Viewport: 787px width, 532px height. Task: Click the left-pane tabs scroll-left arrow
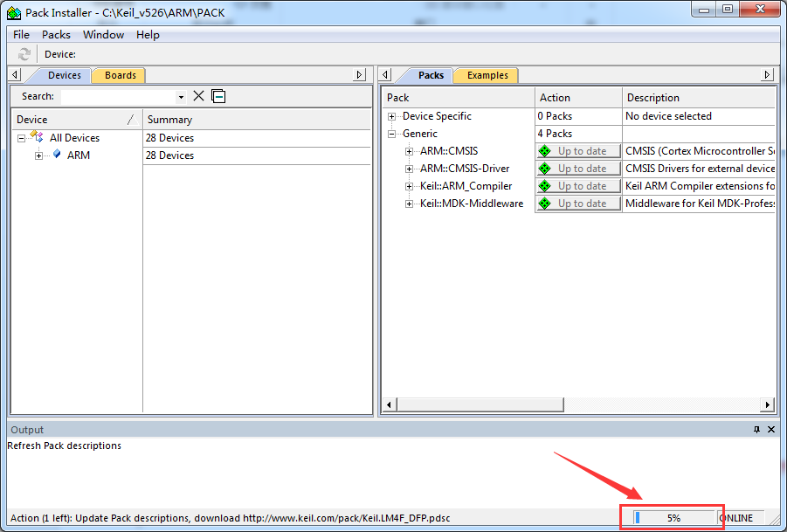click(15, 75)
